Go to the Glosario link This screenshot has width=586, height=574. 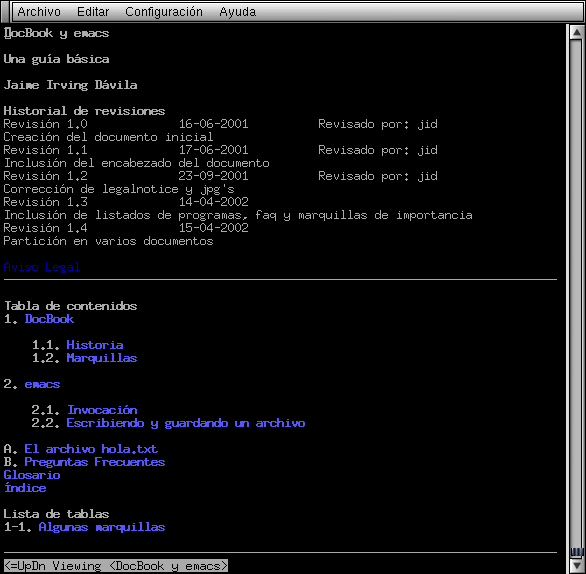pyautogui.click(x=32, y=475)
